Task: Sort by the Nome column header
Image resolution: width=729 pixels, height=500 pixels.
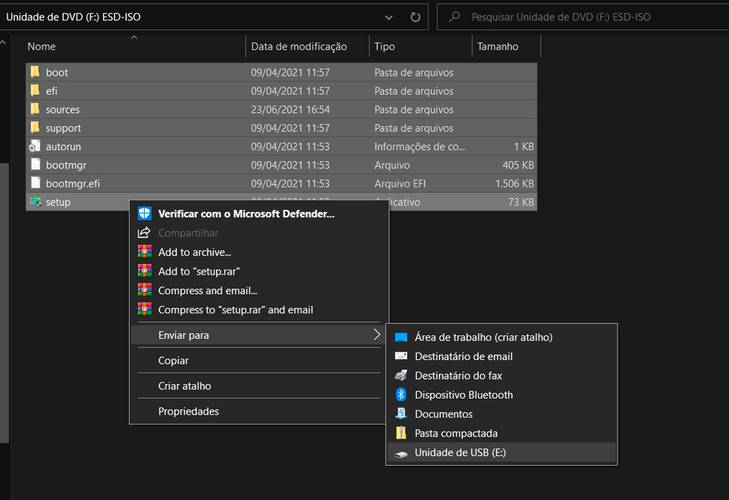Action: coord(134,46)
